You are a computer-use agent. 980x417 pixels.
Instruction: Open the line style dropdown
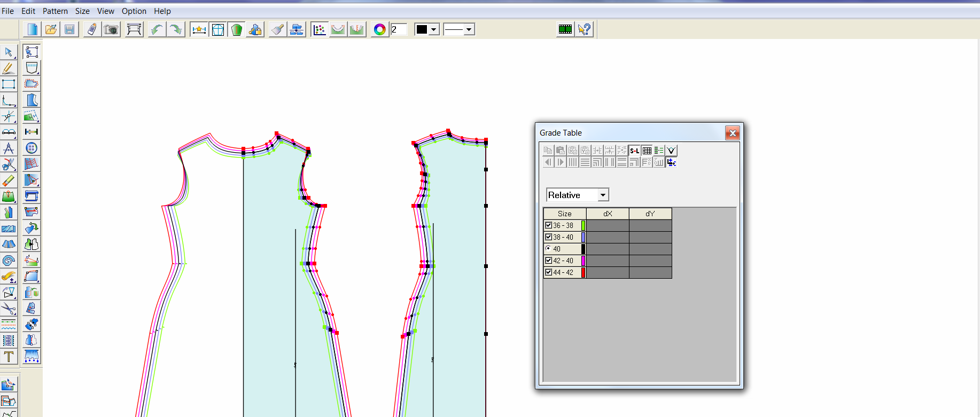pyautogui.click(x=469, y=29)
